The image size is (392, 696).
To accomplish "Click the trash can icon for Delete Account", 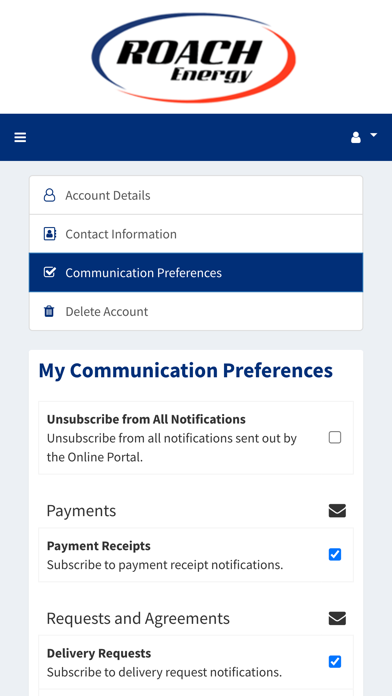I will coord(49,311).
